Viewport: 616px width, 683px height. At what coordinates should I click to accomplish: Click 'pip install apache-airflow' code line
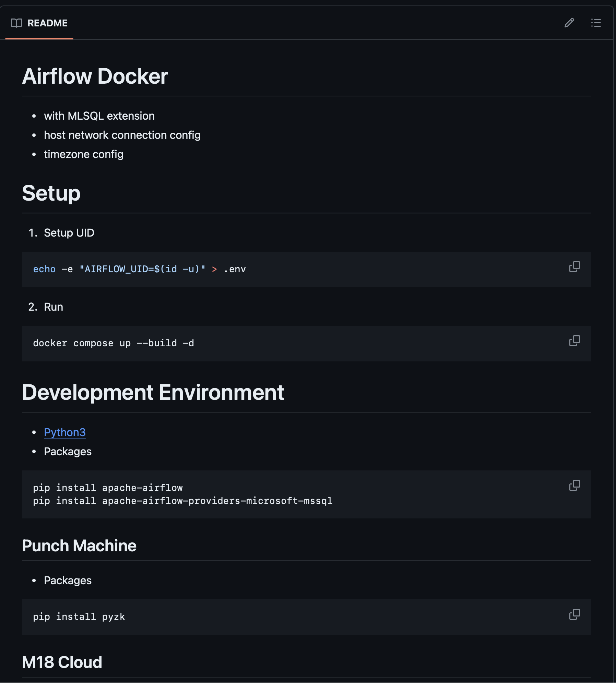coord(108,488)
